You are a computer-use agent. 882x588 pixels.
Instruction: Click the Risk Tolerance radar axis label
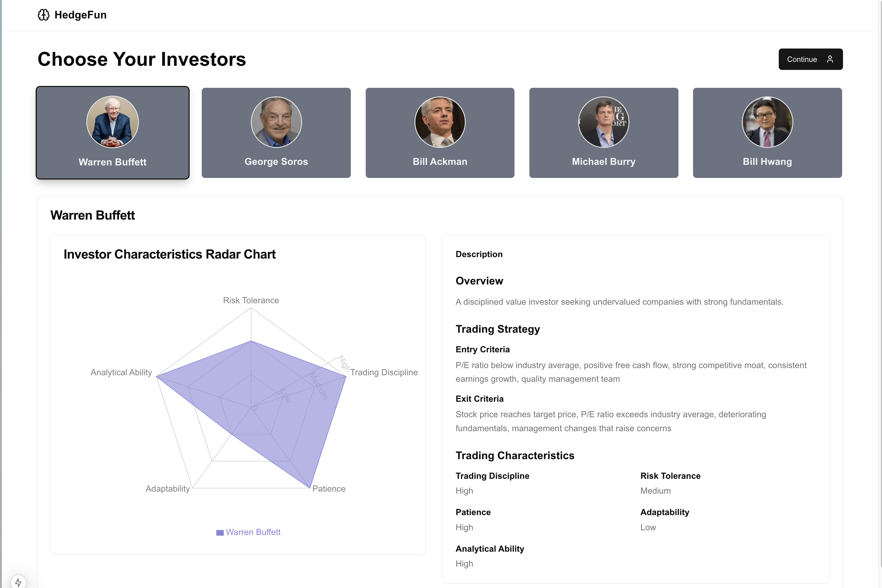251,300
